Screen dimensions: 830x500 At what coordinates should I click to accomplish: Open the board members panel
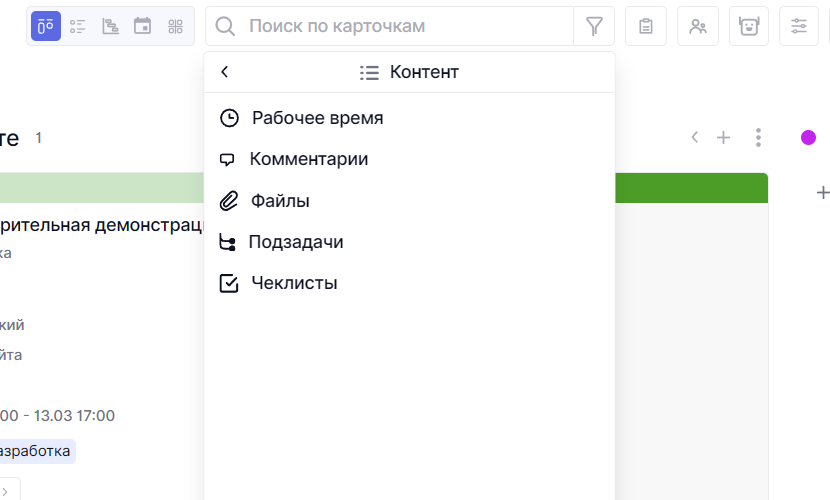[x=698, y=26]
